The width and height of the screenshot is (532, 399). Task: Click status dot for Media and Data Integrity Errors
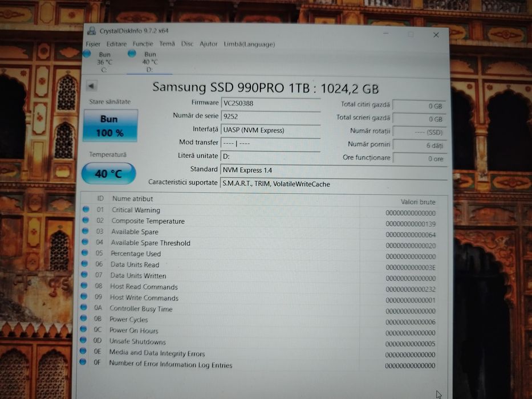[83, 351]
